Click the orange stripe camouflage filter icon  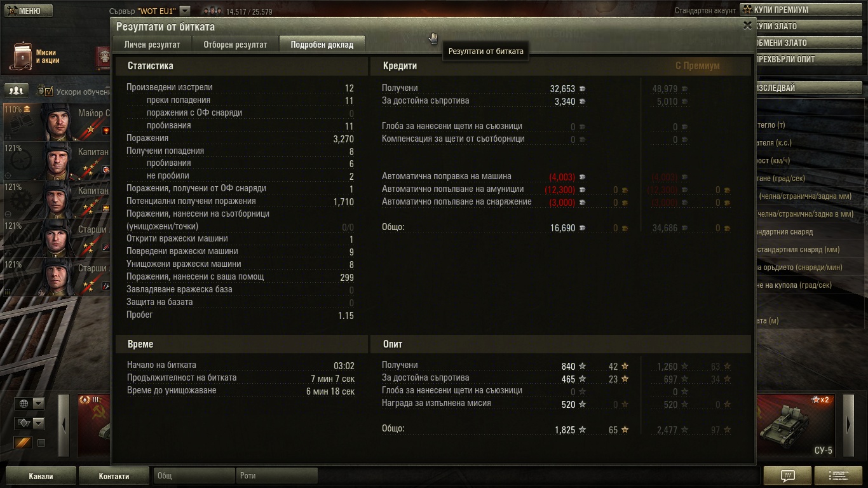pos(23,442)
